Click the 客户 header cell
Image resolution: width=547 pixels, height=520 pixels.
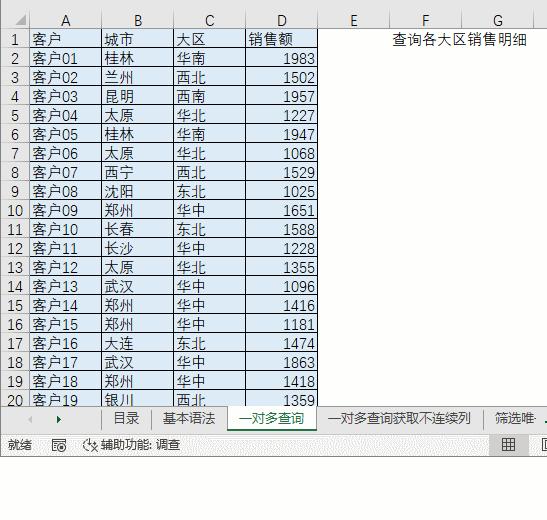[x=66, y=39]
